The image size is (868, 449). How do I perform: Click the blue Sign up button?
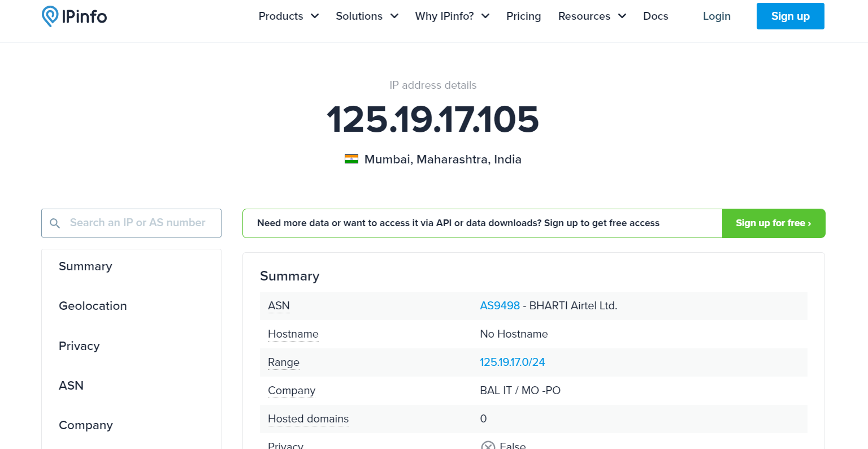coord(790,16)
